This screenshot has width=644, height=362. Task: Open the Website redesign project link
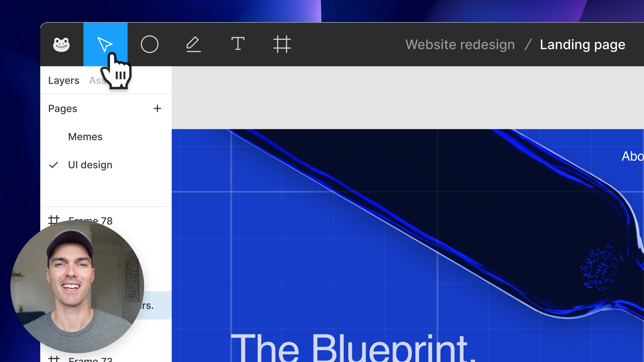tap(460, 45)
